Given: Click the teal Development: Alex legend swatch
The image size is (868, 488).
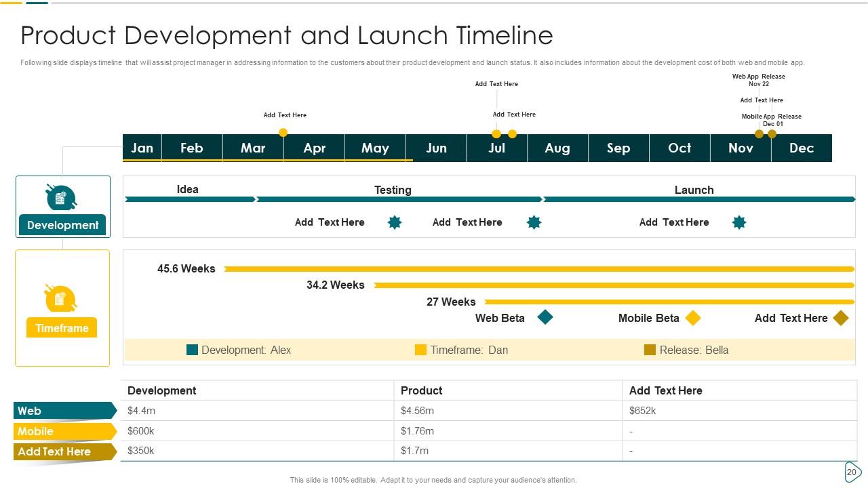Looking at the screenshot, I should [193, 350].
